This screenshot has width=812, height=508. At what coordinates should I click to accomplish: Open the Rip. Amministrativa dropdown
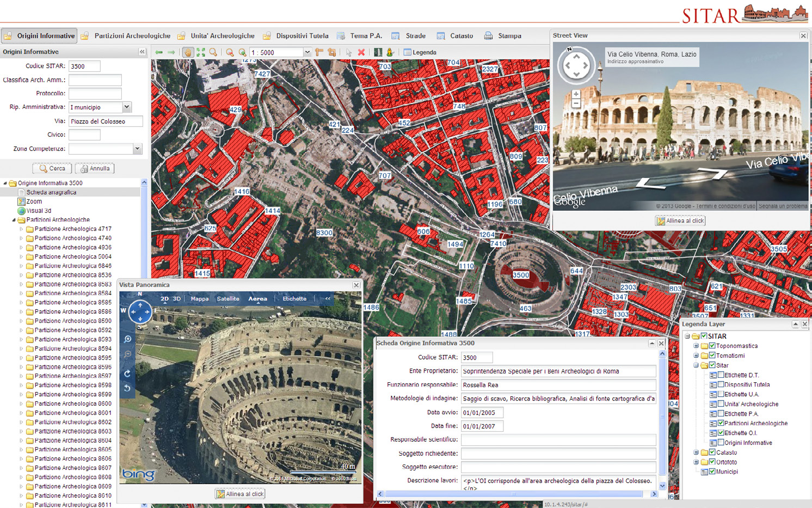[x=127, y=107]
